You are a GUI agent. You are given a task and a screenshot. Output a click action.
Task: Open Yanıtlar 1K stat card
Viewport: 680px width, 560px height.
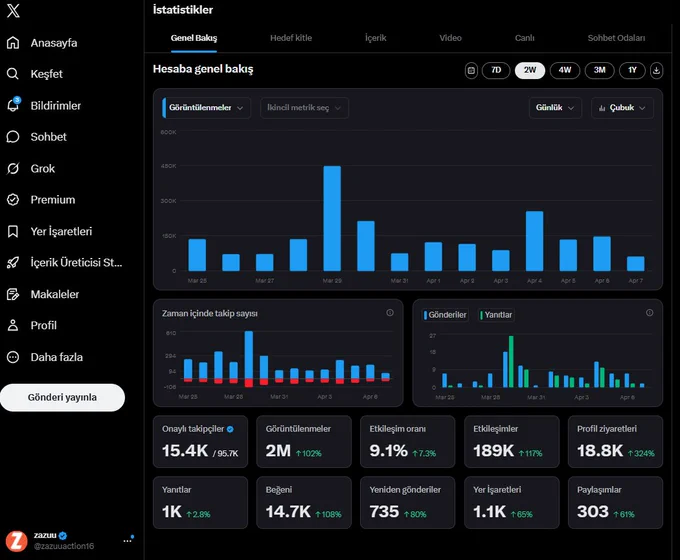(x=200, y=503)
